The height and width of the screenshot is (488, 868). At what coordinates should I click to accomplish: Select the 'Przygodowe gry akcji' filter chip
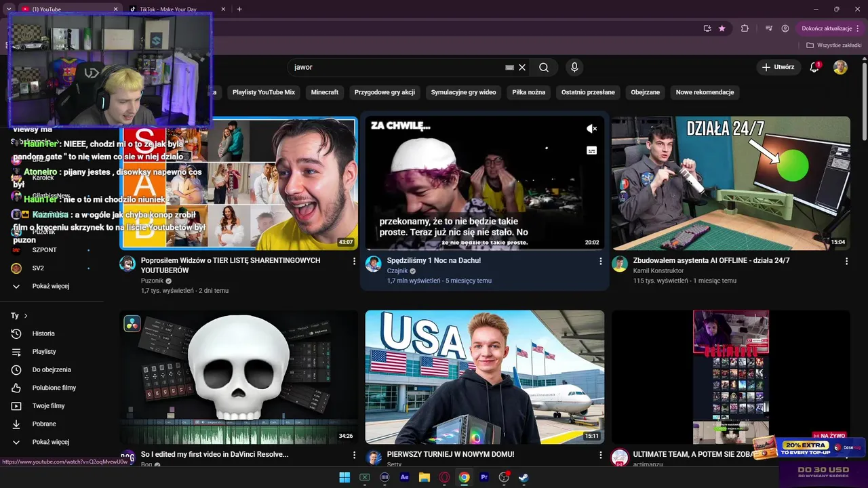pyautogui.click(x=384, y=92)
